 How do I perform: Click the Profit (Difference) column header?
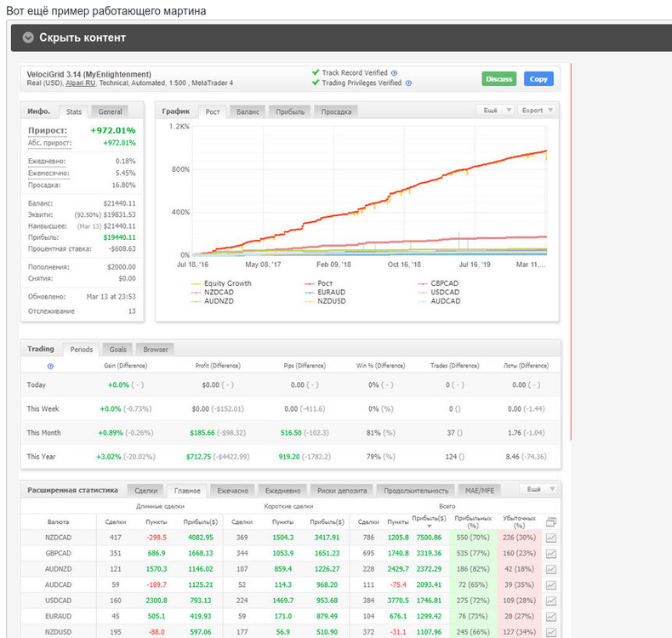(x=218, y=366)
